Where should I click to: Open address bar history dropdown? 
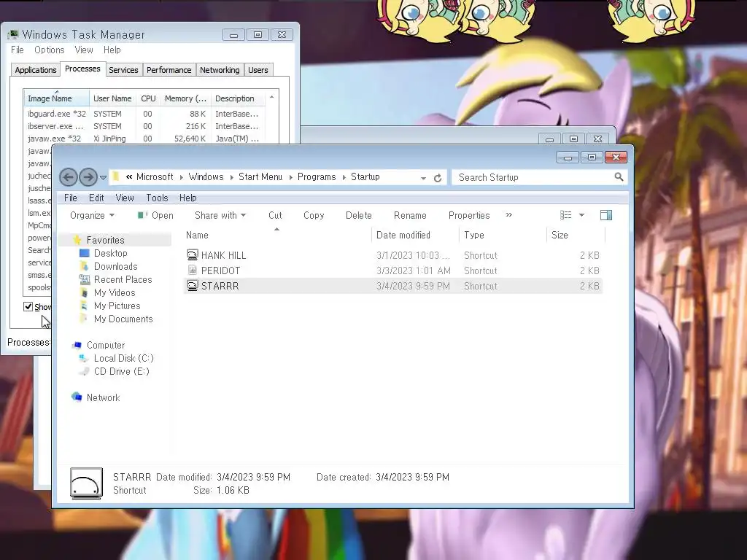(x=423, y=178)
